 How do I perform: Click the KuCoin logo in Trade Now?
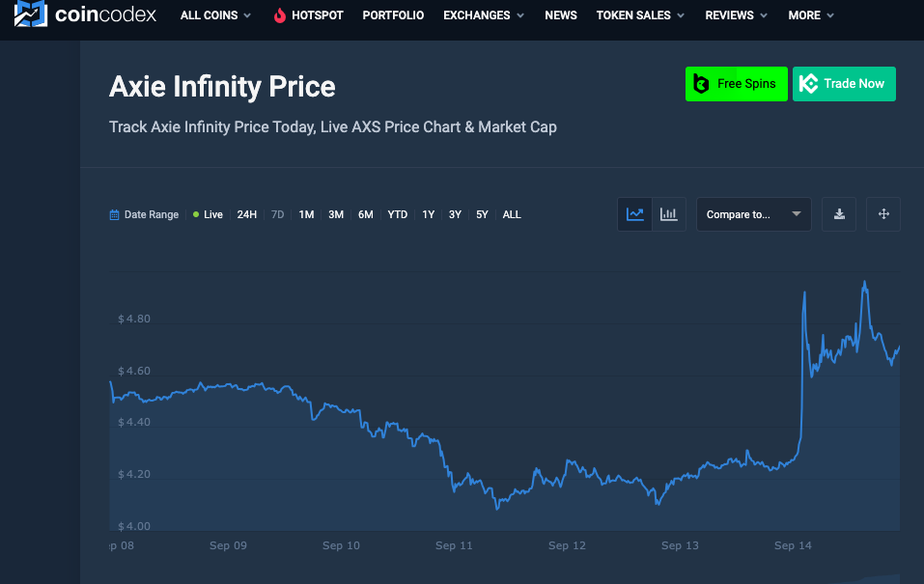click(808, 84)
